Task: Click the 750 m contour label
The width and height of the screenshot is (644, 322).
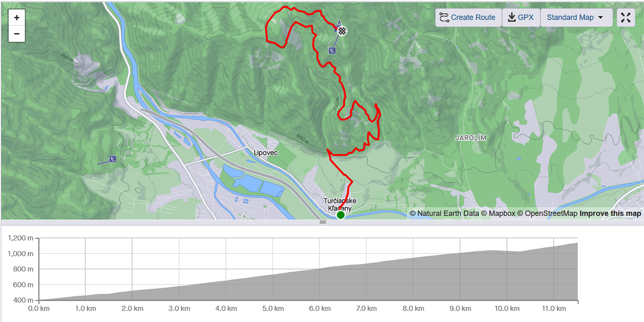Action: pyautogui.click(x=66, y=57)
